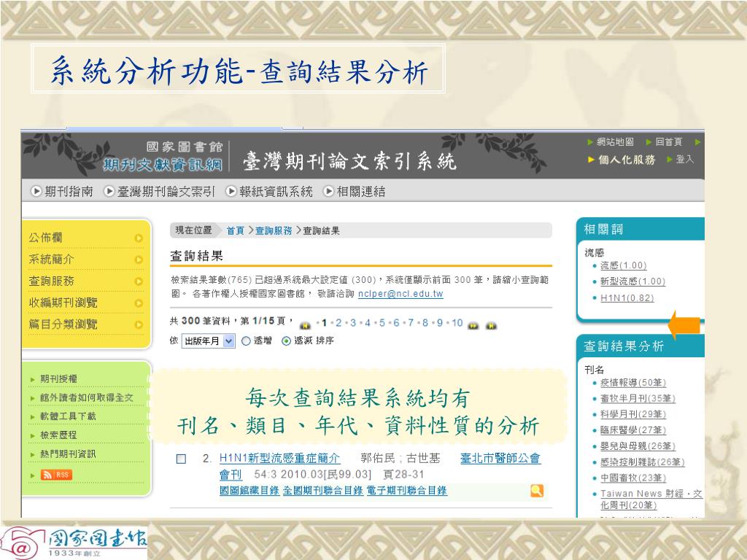Click the arrow icon beside 系統簡介
This screenshot has width=747, height=560.
(x=139, y=260)
